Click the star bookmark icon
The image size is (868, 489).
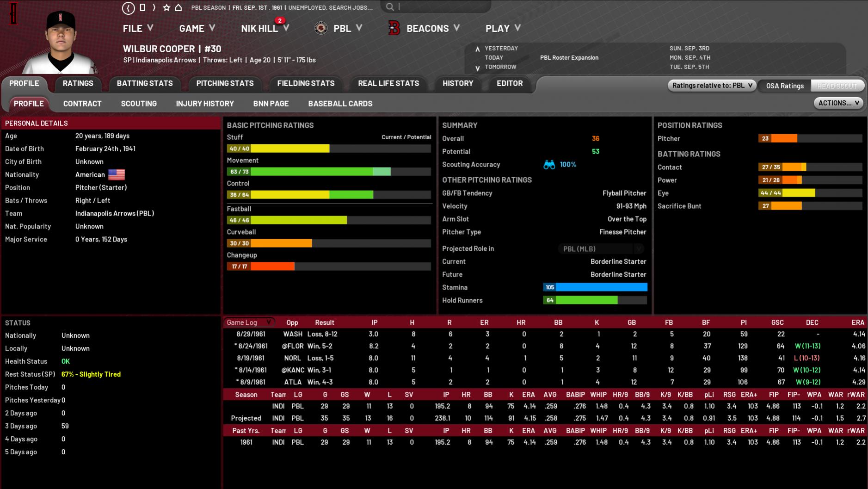click(166, 8)
